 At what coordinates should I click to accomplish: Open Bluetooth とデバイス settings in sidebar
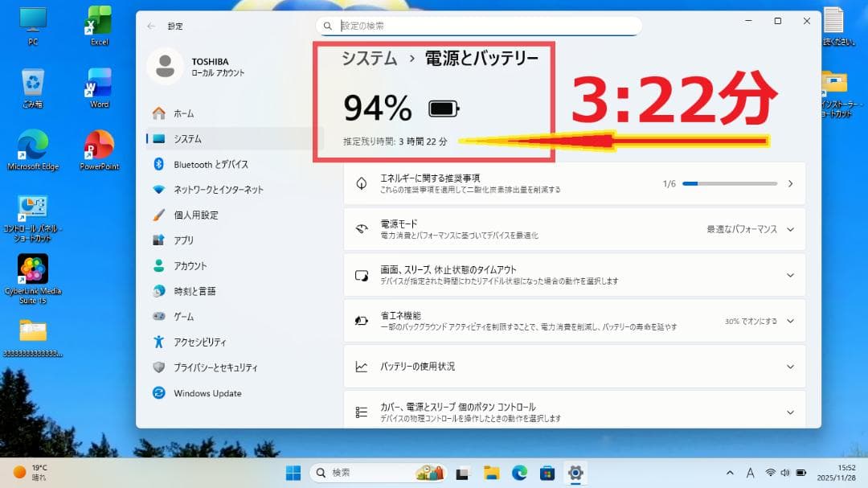pos(211,163)
